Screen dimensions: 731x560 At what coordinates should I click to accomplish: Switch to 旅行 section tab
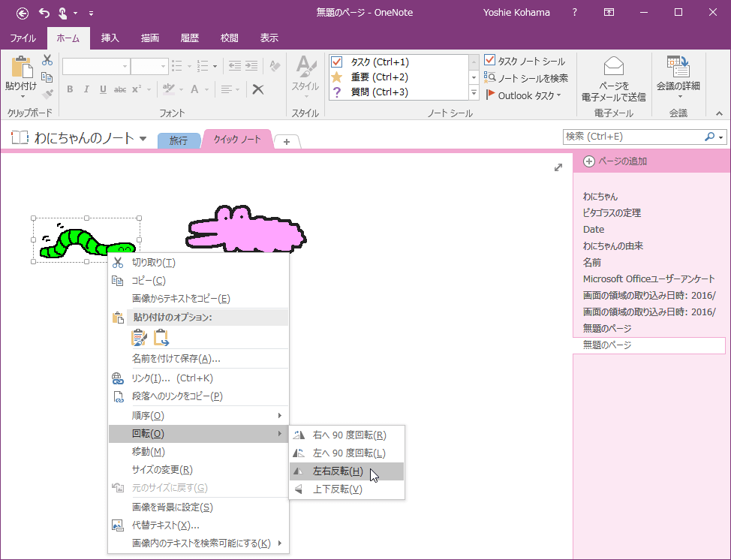pos(179,140)
